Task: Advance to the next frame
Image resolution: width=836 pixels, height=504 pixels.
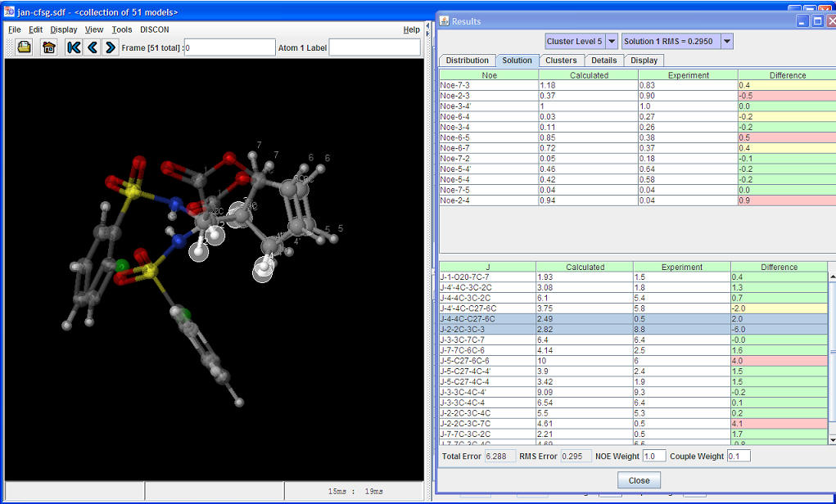Action: (111, 47)
